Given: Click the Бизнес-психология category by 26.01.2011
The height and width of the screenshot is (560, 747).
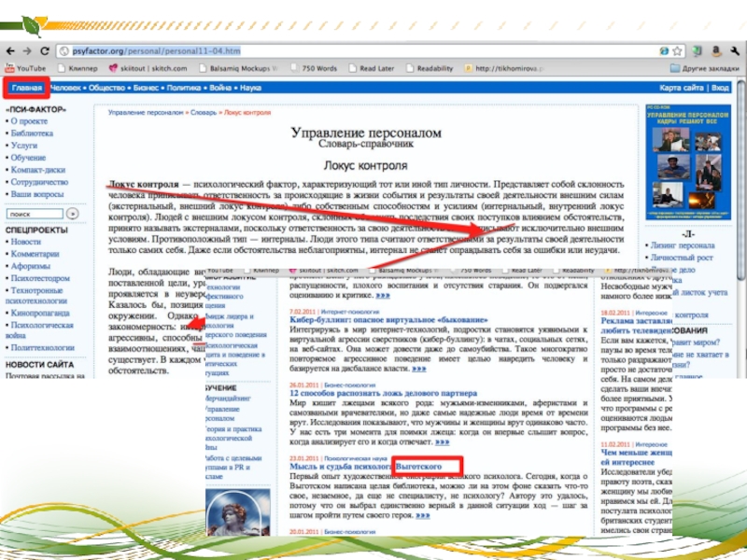Looking at the screenshot, I should (x=349, y=385).
